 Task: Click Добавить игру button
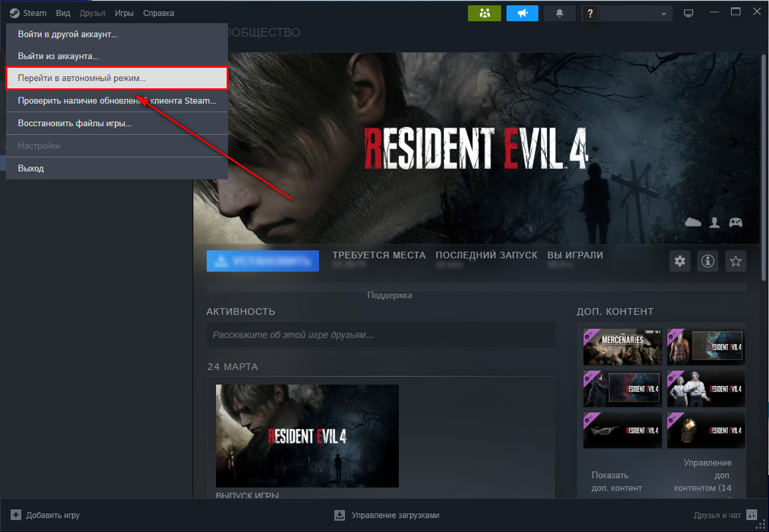pyautogui.click(x=45, y=515)
